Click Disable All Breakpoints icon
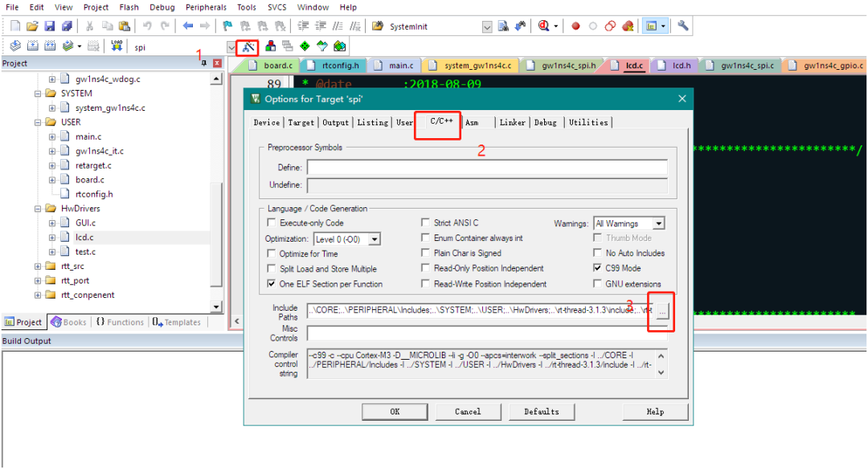The height and width of the screenshot is (469, 868). pos(610,26)
